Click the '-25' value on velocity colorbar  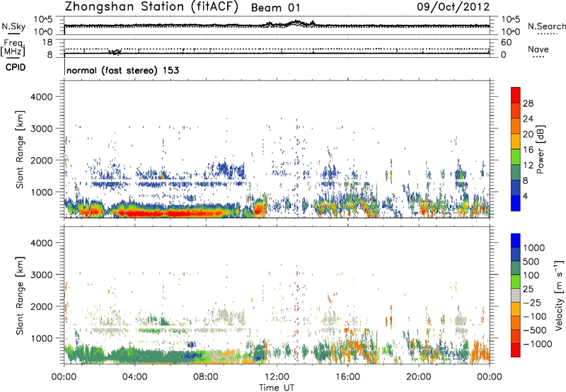tap(532, 302)
